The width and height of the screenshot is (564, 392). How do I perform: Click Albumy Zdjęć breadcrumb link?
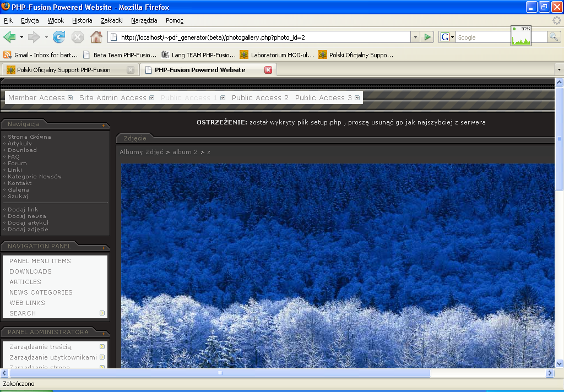point(142,152)
